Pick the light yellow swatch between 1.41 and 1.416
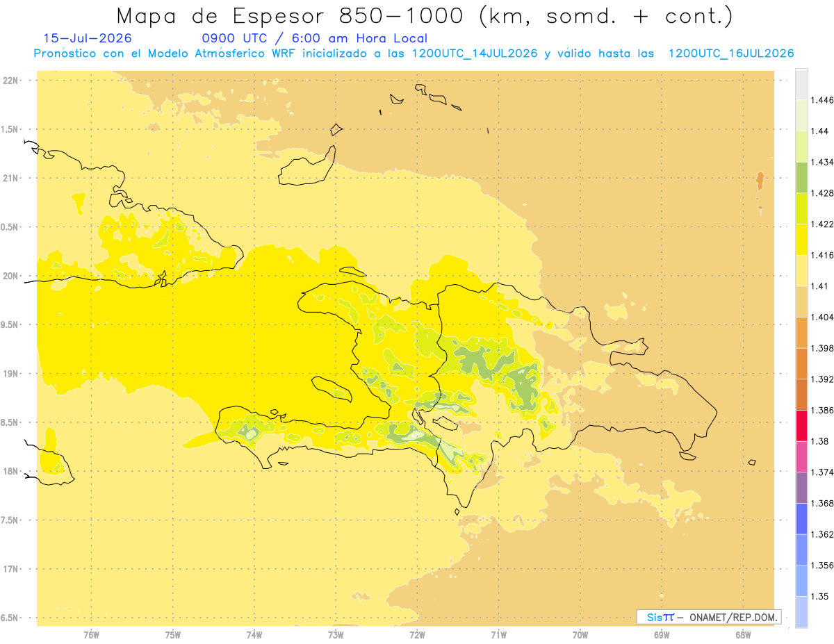The image size is (834, 644). pyautogui.click(x=801, y=271)
